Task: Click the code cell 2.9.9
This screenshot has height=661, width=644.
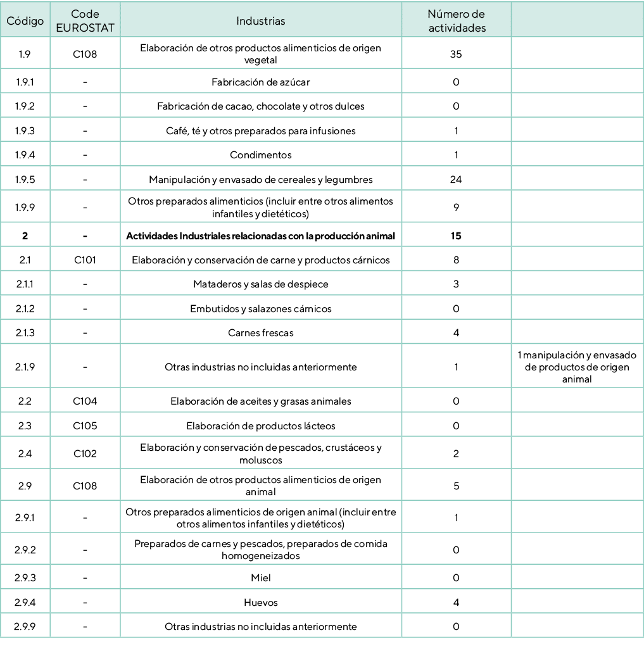Action: pos(25,627)
